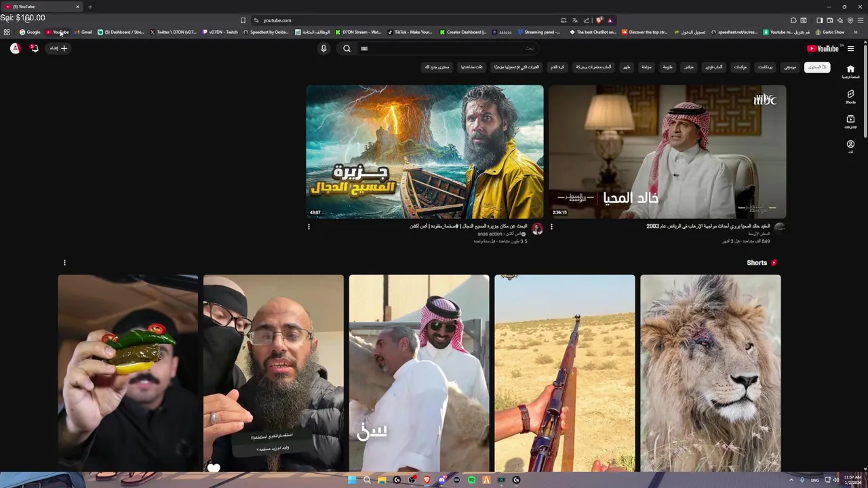Open a new browser tab
This screenshot has height=488, width=868.
(x=90, y=7)
